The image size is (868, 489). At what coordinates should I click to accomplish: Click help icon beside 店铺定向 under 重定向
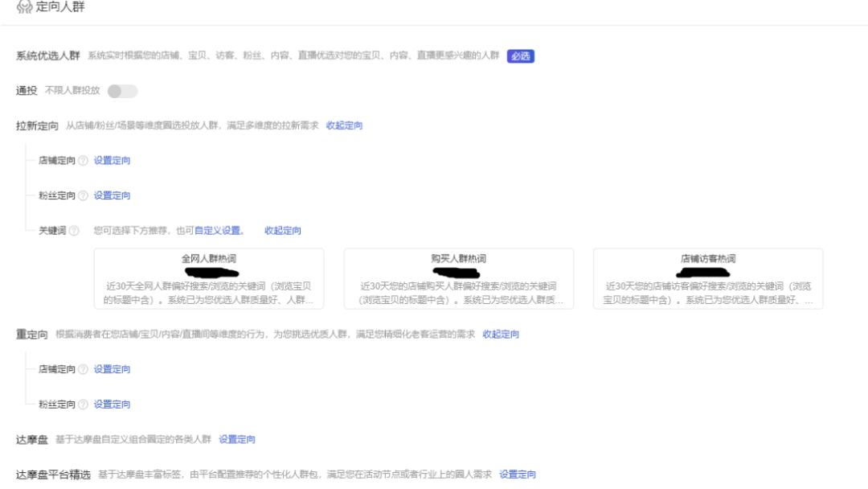tap(83, 369)
